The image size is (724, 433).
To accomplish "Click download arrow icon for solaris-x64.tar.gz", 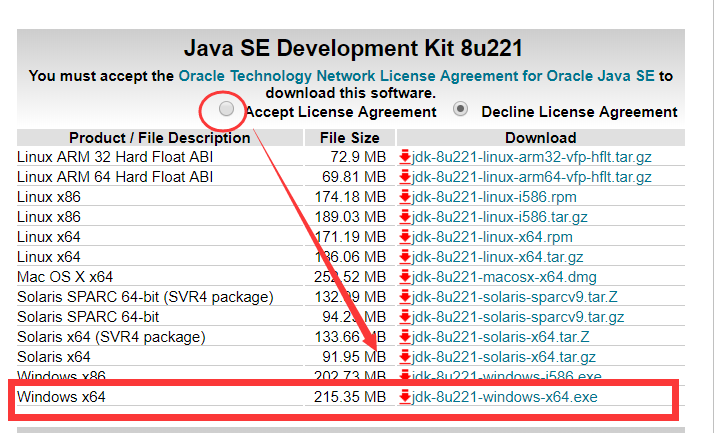I will click(405, 357).
